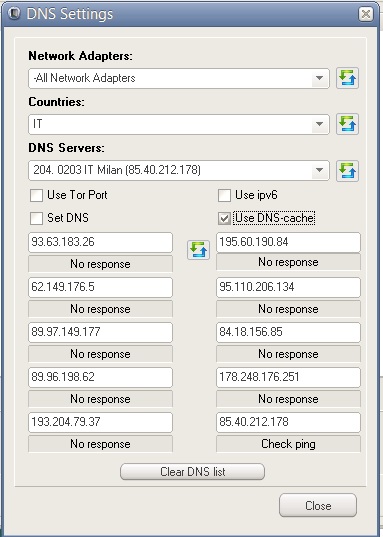
Task: Refresh the Network Adapters list icon
Action: 347,78
